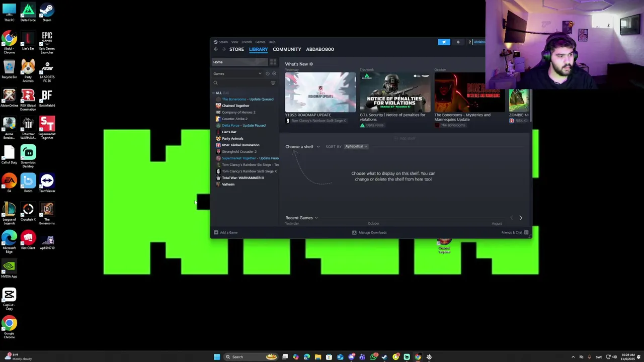The image size is (644, 362).
Task: Select Valheim in the game list
Action: pyautogui.click(x=228, y=184)
